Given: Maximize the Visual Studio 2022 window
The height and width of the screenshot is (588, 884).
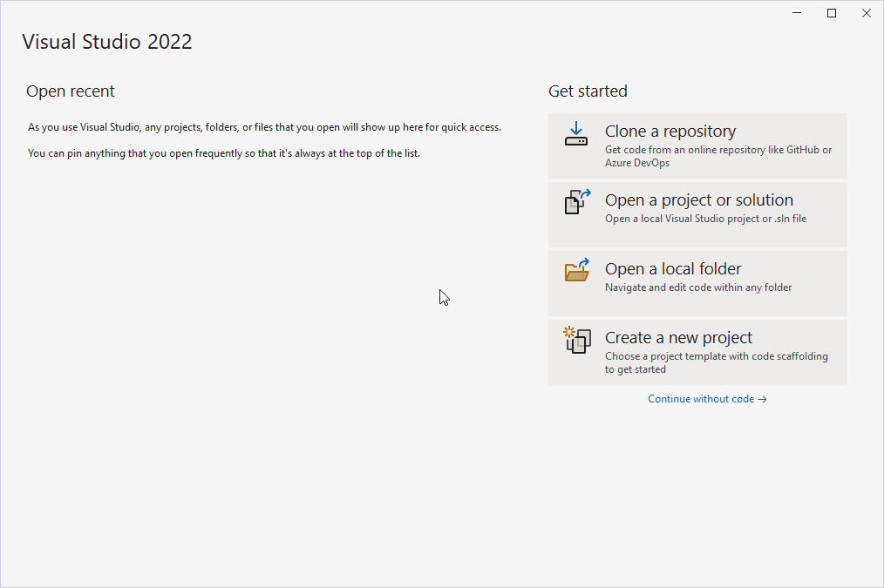Looking at the screenshot, I should tap(832, 13).
